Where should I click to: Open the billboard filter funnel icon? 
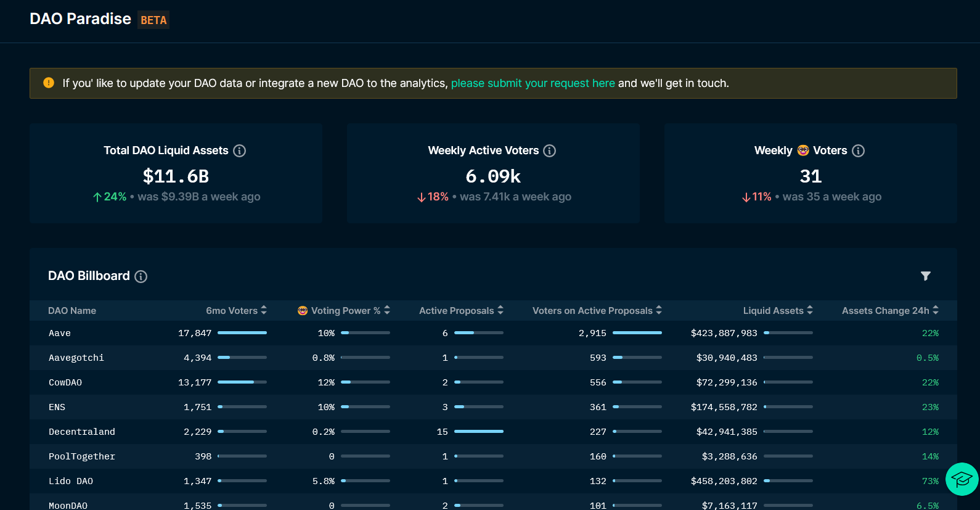click(x=926, y=276)
